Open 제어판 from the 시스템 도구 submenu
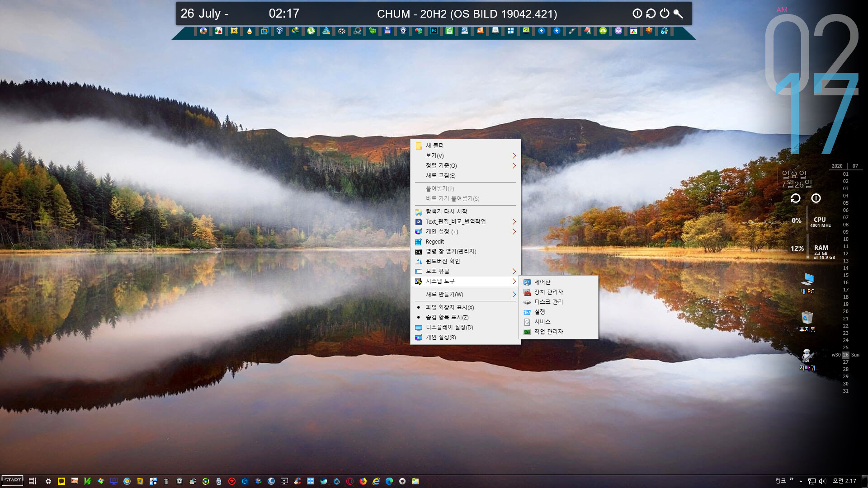Screen dimensions: 868x488 [558, 282]
